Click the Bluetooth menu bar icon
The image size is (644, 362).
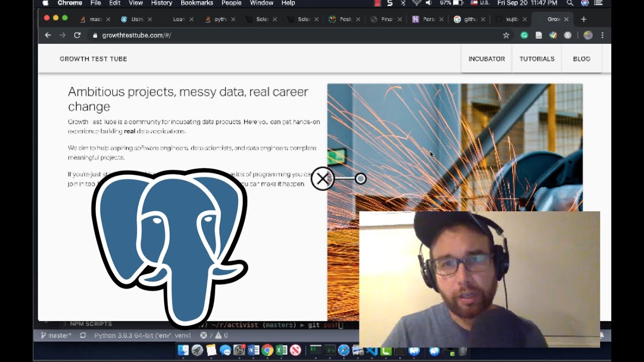tap(403, 3)
